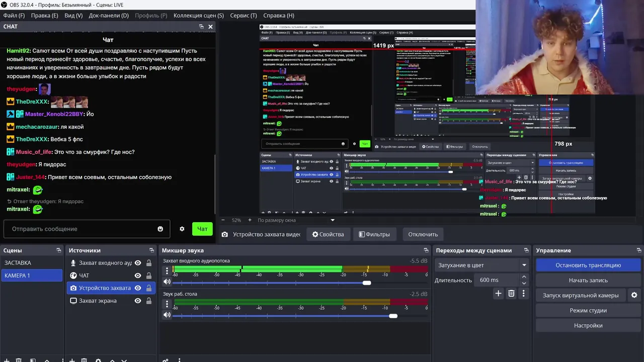Undock the Переходы между сценами panel

pyautogui.click(x=526, y=250)
